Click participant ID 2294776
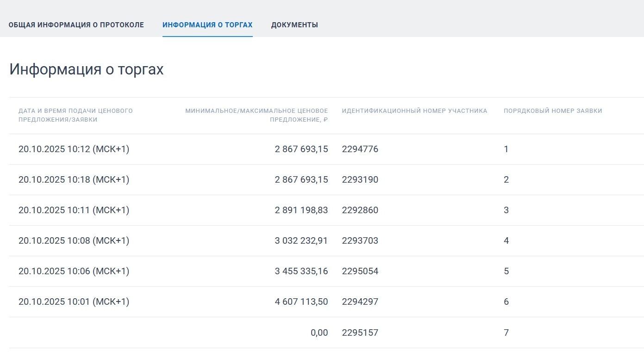 coord(360,149)
